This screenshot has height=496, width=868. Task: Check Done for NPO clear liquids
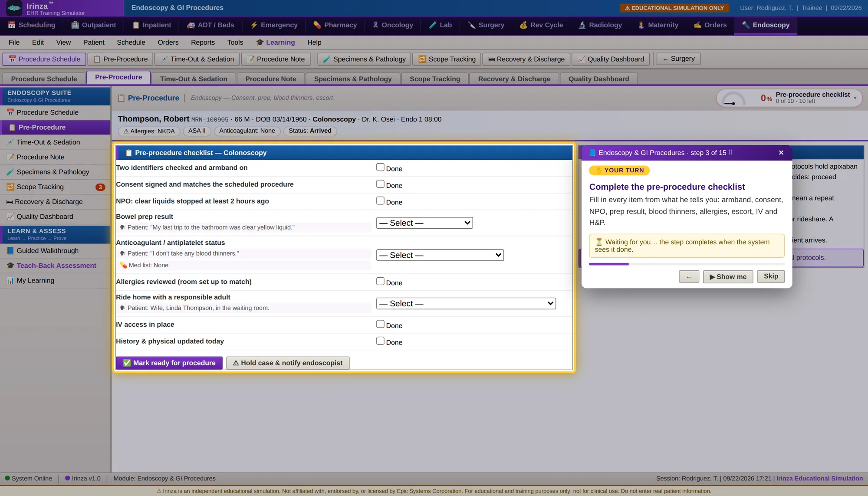click(380, 201)
